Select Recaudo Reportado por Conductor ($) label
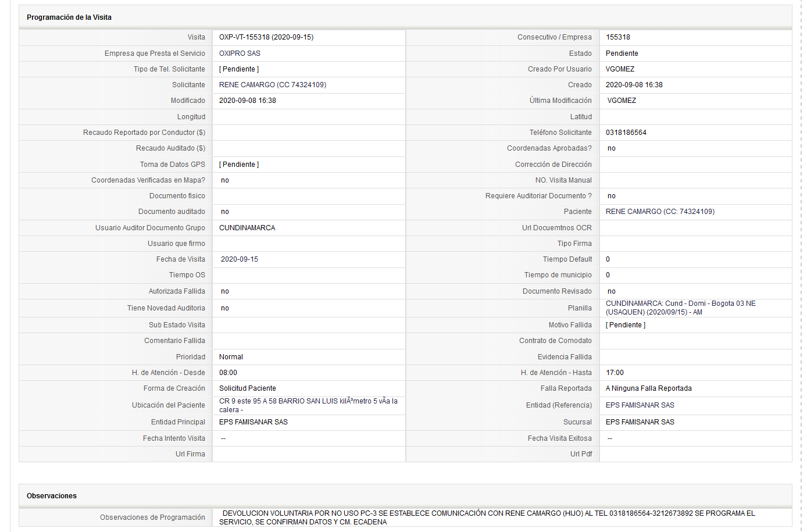 click(x=144, y=133)
